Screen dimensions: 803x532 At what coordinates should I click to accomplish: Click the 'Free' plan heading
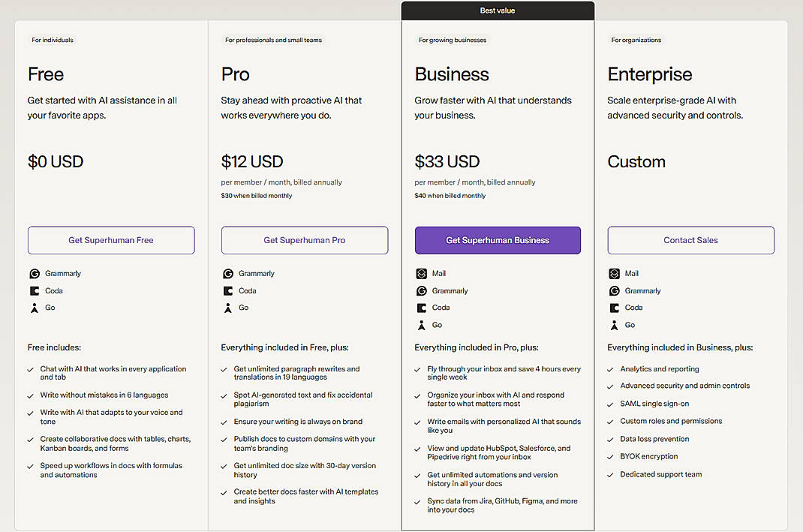click(x=46, y=74)
